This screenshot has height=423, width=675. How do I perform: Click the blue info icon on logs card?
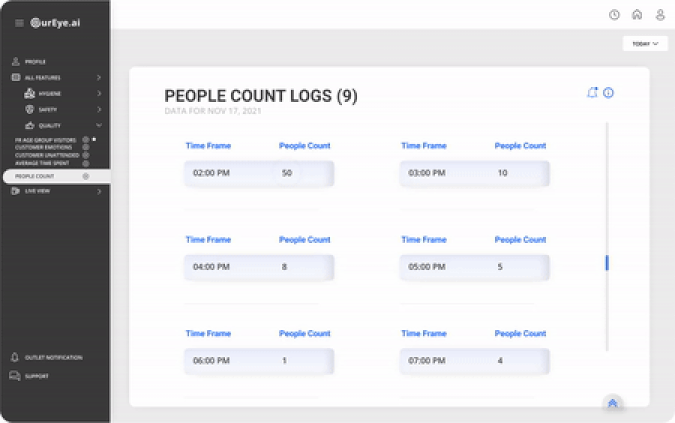pos(608,93)
